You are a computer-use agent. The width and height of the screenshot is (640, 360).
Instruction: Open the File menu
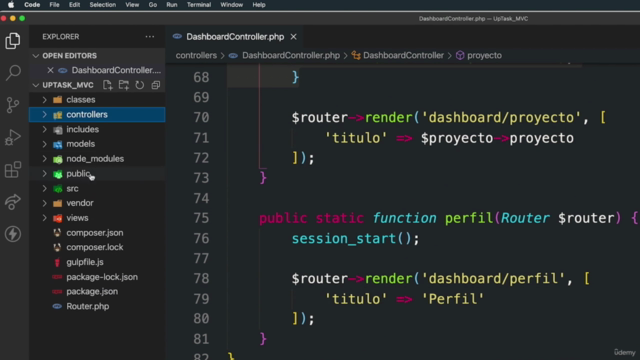coord(54,5)
